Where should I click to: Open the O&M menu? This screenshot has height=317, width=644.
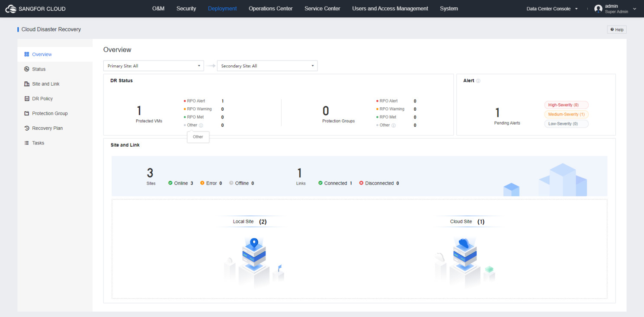[x=158, y=9]
